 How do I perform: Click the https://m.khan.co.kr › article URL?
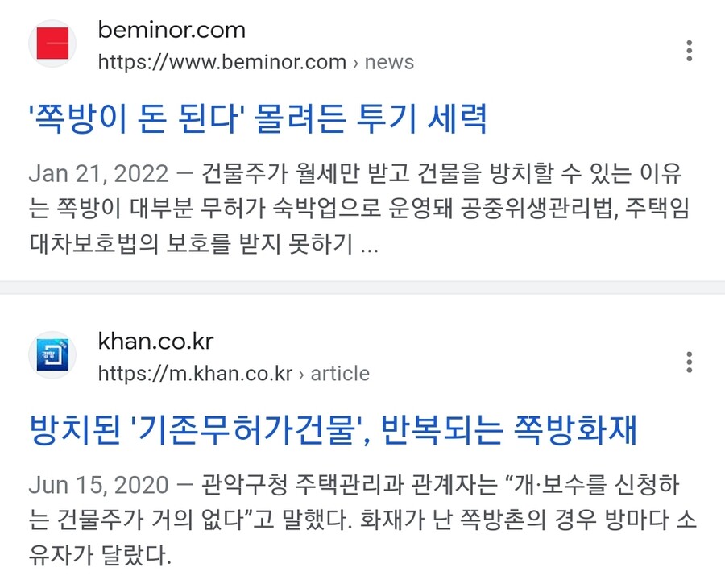point(234,374)
